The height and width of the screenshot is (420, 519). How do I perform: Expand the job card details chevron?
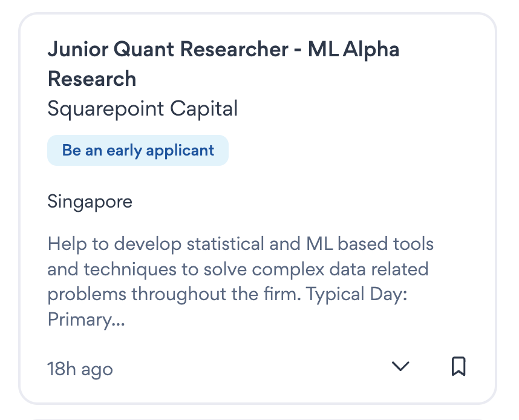400,366
